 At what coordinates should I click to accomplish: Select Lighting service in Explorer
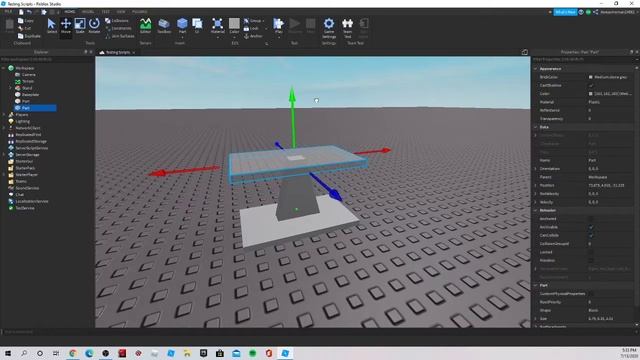(x=22, y=121)
